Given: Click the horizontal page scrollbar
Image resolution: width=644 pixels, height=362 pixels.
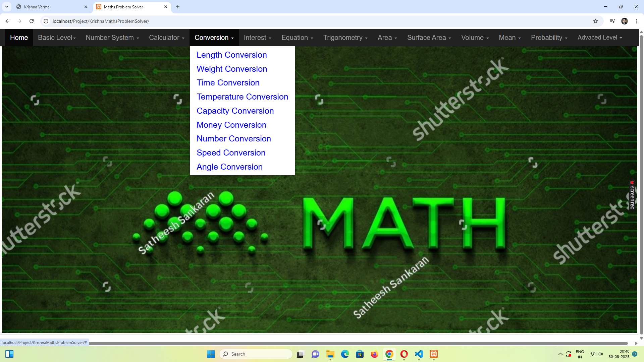Looking at the screenshot, I should pos(358,343).
